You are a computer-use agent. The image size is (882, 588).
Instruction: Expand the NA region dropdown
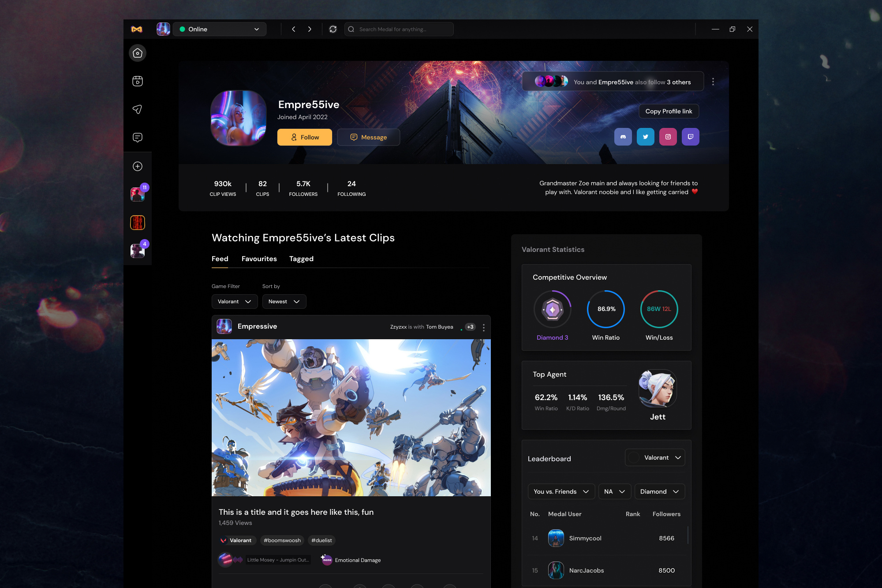(615, 491)
